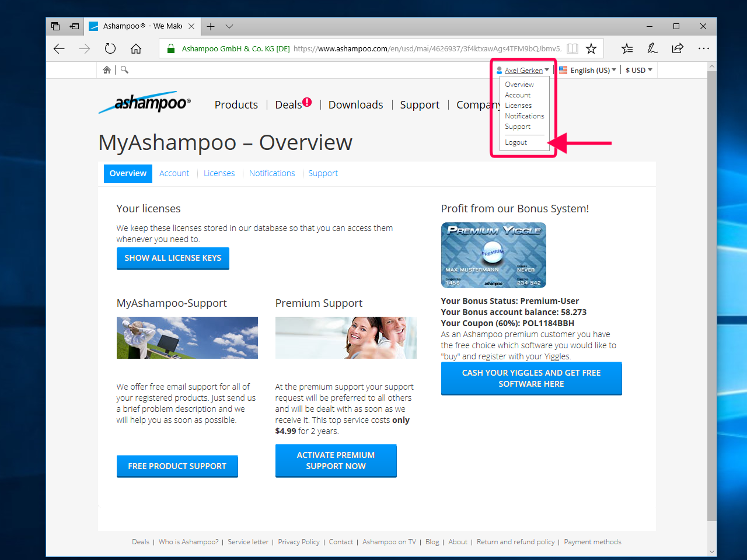Select Licenses in the user dropdown menu
This screenshot has height=560, width=747.
518,106
